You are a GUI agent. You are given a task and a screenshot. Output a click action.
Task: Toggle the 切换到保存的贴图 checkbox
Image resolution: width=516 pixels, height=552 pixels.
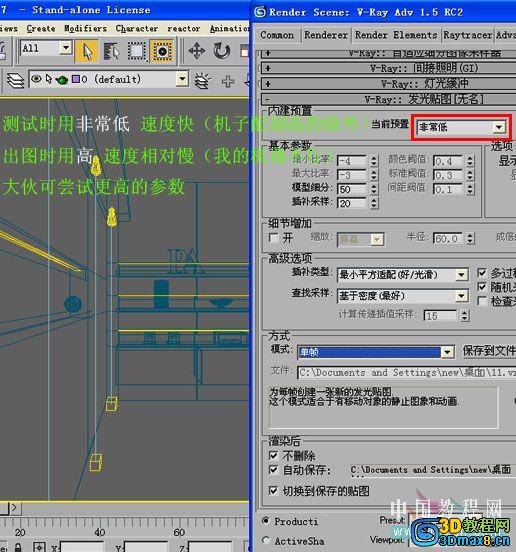click(x=273, y=490)
